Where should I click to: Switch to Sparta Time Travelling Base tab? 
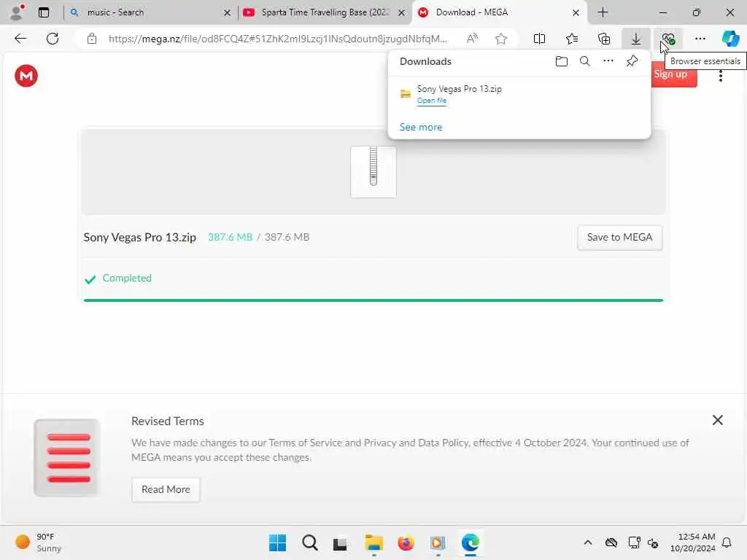point(325,12)
